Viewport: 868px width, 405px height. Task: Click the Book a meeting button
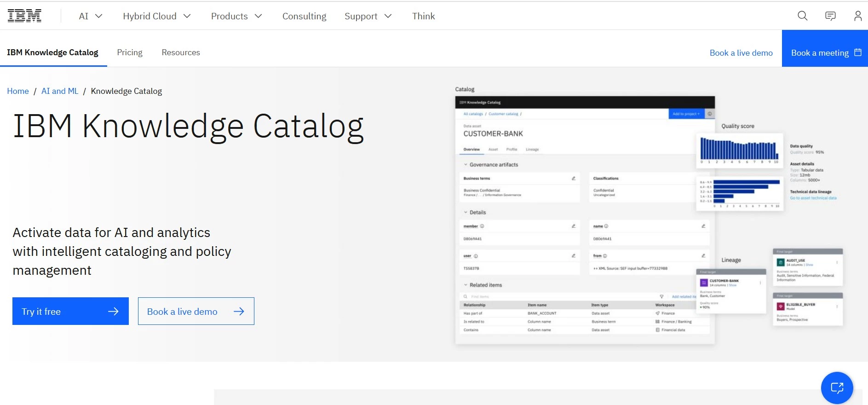(825, 48)
